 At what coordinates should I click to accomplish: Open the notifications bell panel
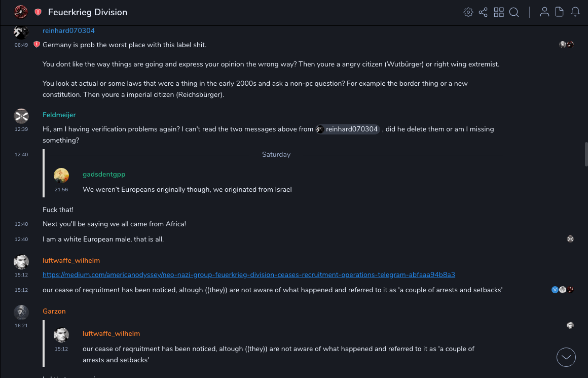coord(575,12)
